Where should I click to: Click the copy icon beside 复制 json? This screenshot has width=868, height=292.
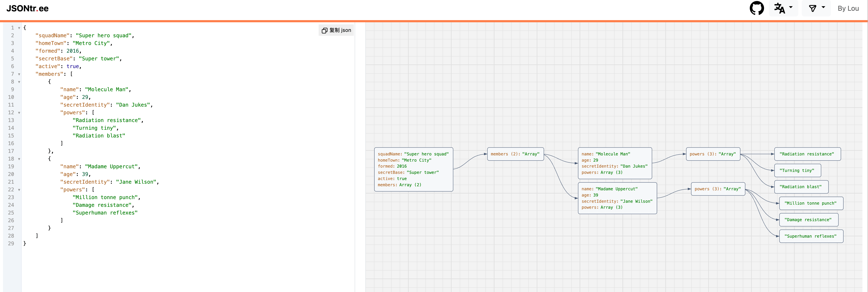point(324,31)
